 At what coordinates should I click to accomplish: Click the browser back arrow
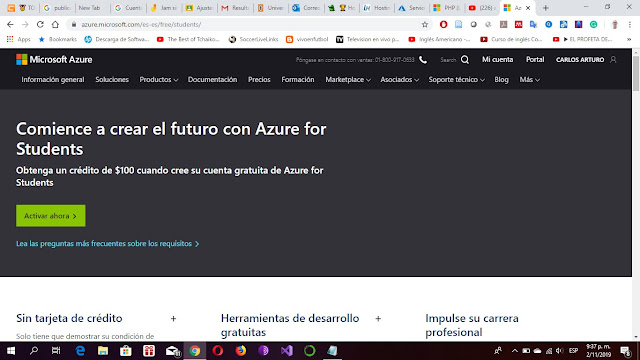10,24
